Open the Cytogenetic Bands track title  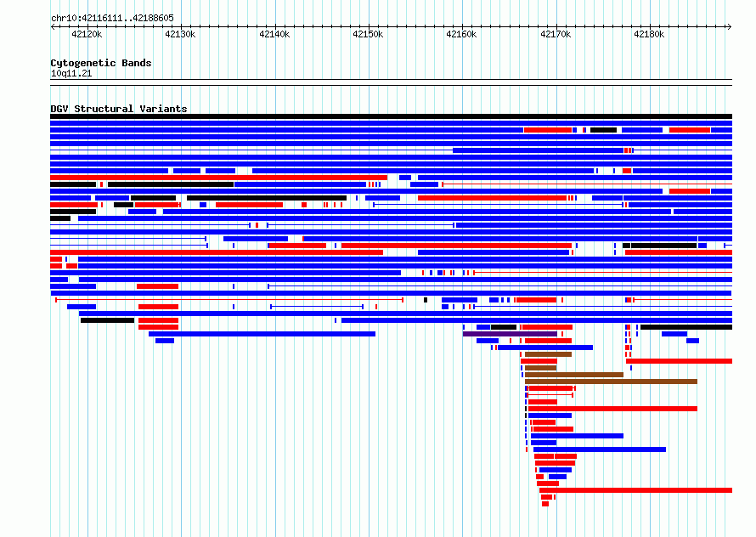tap(101, 63)
